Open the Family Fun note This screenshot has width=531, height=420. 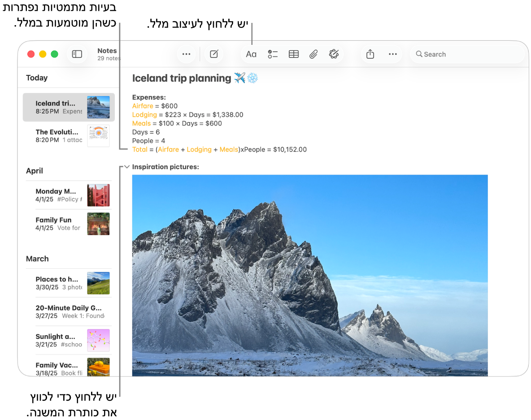coord(69,224)
